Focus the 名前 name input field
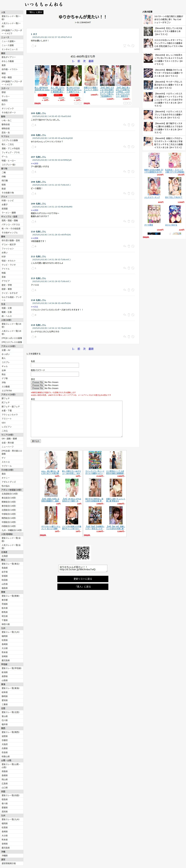Image resolution: width=186 pixels, height=868 pixels. tap(55, 365)
